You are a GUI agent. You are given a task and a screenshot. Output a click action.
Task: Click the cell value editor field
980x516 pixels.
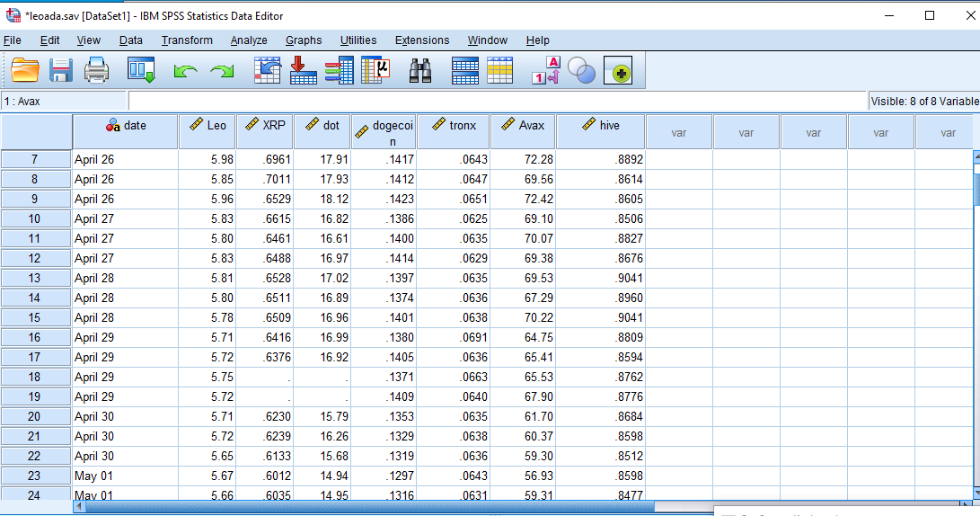click(x=498, y=101)
